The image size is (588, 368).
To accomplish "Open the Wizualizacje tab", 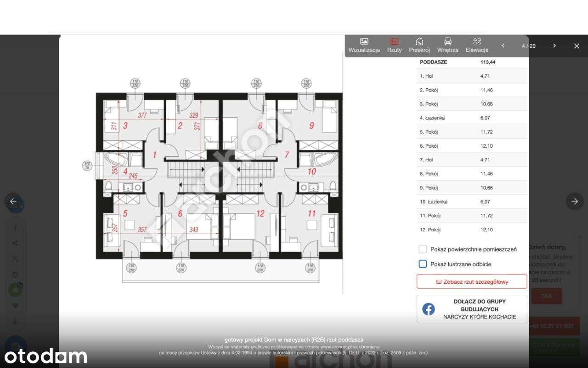I will point(364,46).
